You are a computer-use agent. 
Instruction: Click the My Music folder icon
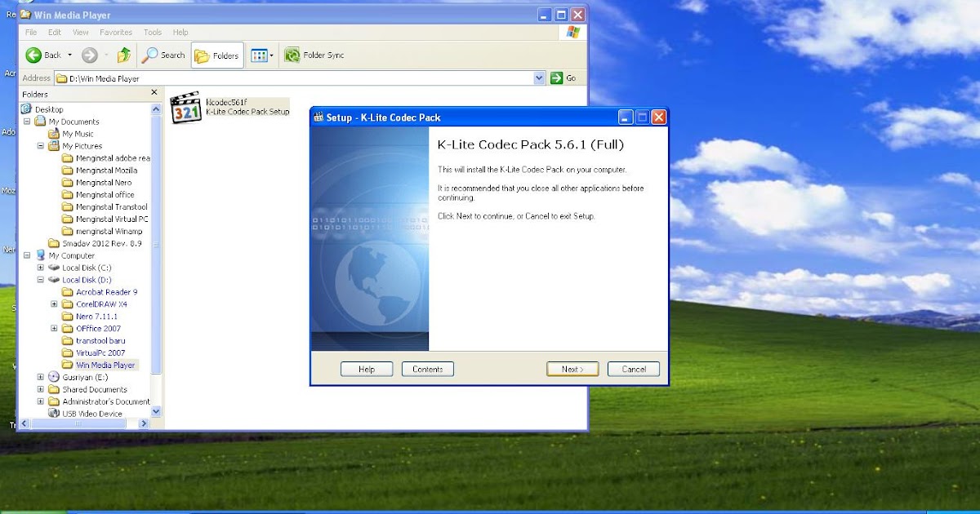tap(54, 134)
